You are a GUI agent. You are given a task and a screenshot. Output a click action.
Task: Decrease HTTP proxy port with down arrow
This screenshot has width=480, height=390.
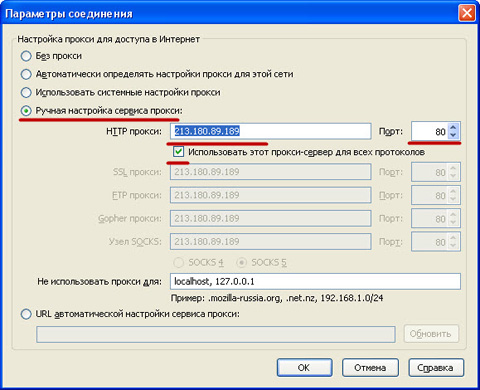click(x=453, y=135)
